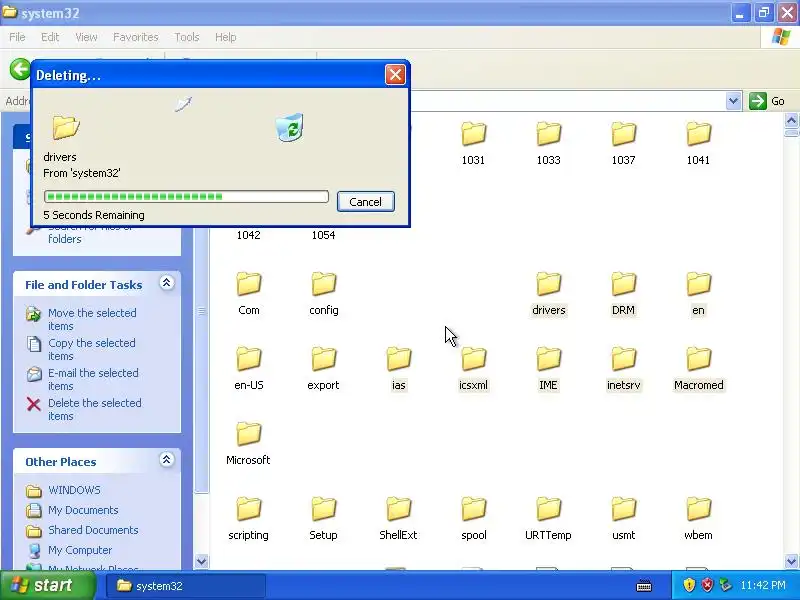Viewport: 800px width, 600px height.
Task: Select the spool folder icon
Action: point(473,509)
